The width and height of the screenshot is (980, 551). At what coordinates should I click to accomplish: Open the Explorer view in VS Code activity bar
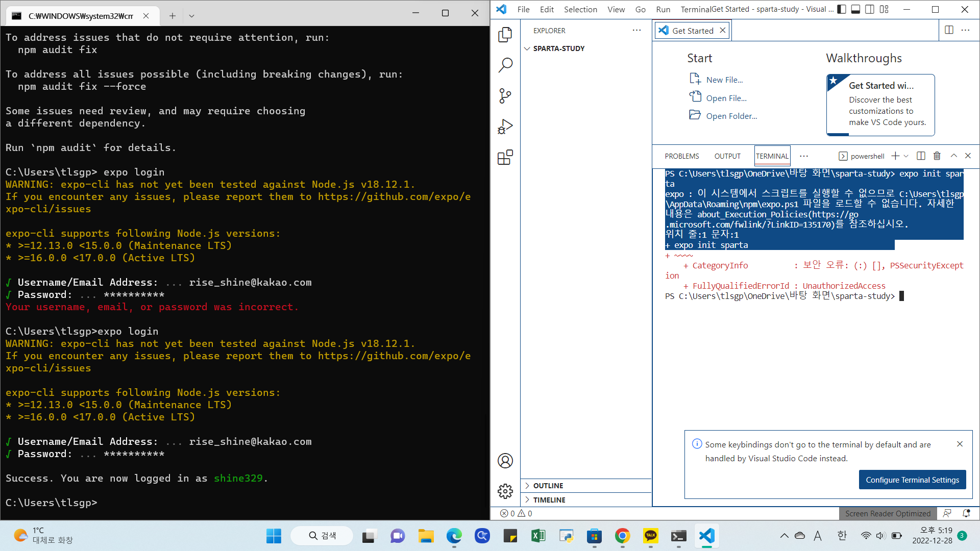point(505,34)
